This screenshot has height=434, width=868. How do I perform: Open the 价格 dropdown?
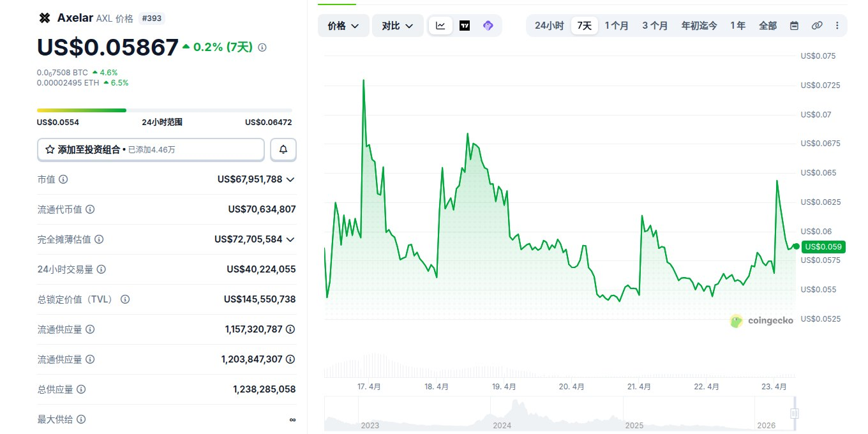(x=343, y=26)
